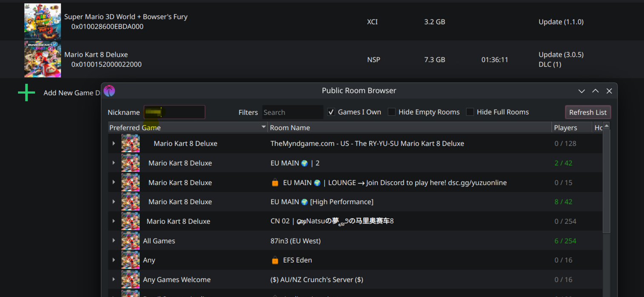
Task: Expand the TheMyndgame.com room row
Action: click(x=114, y=143)
